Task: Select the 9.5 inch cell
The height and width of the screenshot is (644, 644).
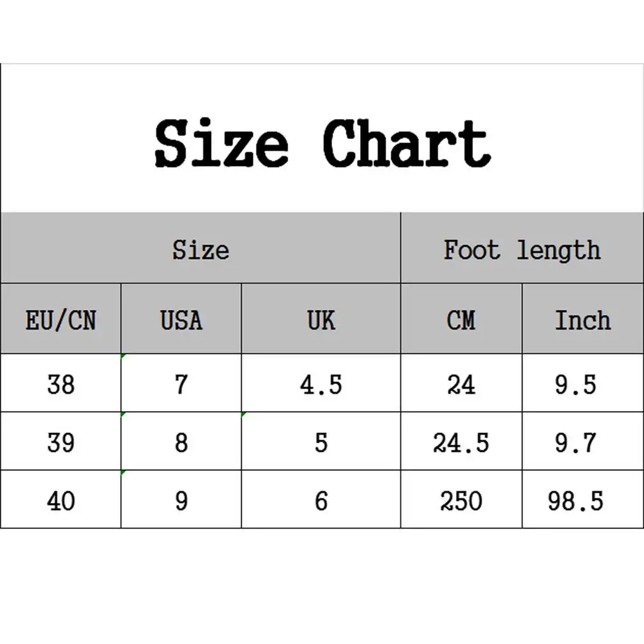Action: pos(576,384)
